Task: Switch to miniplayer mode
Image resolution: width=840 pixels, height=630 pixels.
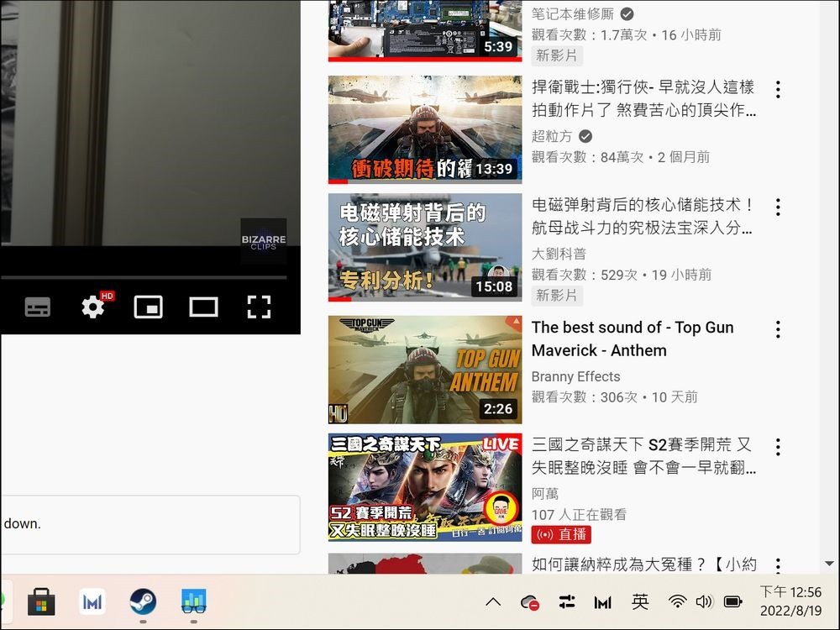Action: tap(148, 307)
